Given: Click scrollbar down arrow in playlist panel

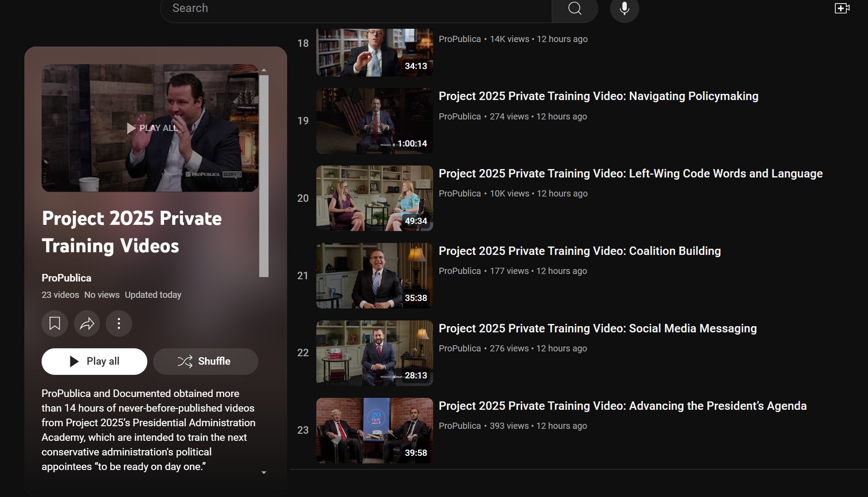Looking at the screenshot, I should (x=264, y=473).
